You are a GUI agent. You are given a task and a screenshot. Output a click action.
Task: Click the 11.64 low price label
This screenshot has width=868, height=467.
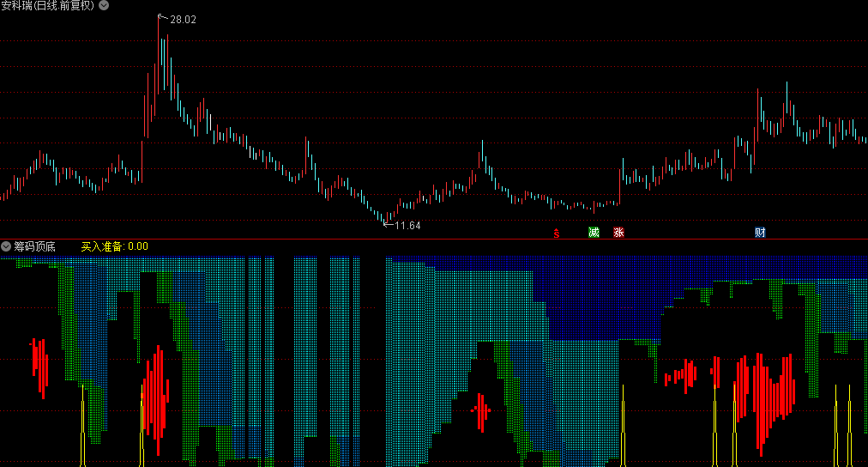(x=408, y=226)
